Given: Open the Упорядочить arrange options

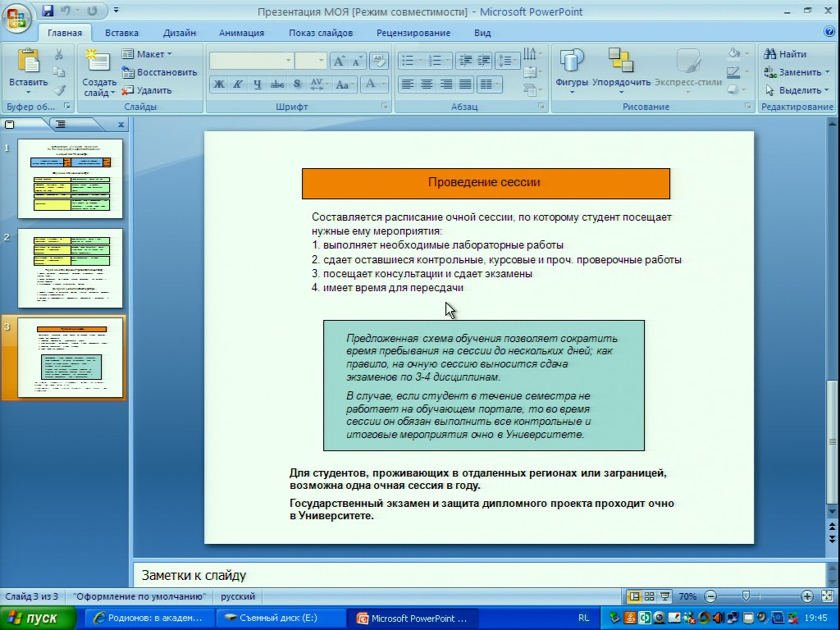Looking at the screenshot, I should (x=622, y=71).
